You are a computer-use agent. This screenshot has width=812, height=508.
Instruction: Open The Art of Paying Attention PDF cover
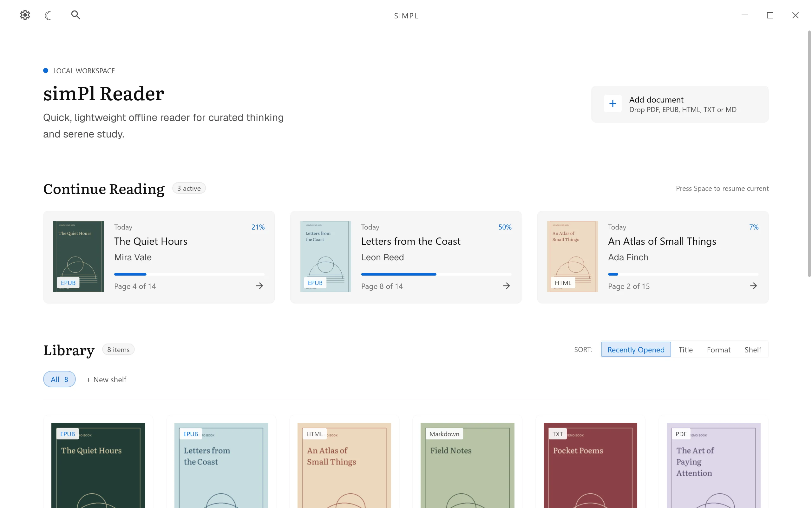pos(713,465)
